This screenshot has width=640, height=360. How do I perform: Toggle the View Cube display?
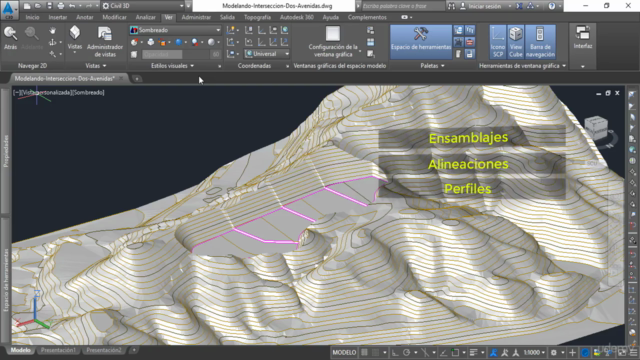click(516, 42)
